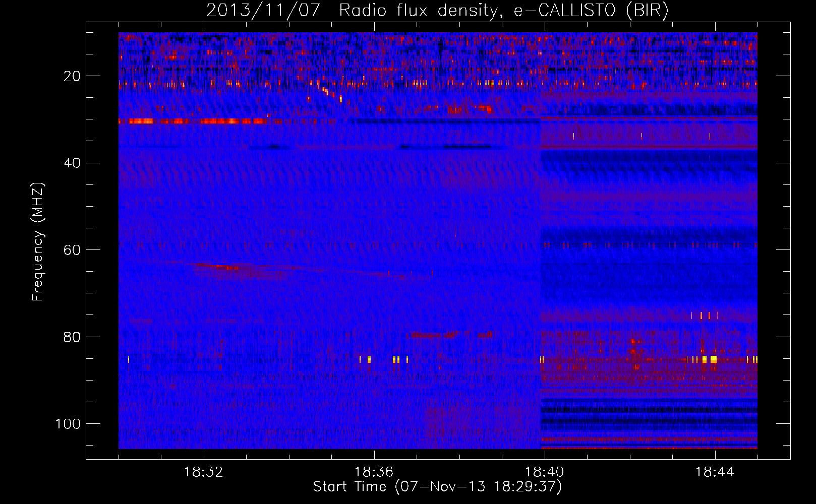The width and height of the screenshot is (816, 504).
Task: Click the plot title '2013/11/07 Radio flux density, e-CALLISTO (BIR)'
Action: click(437, 10)
